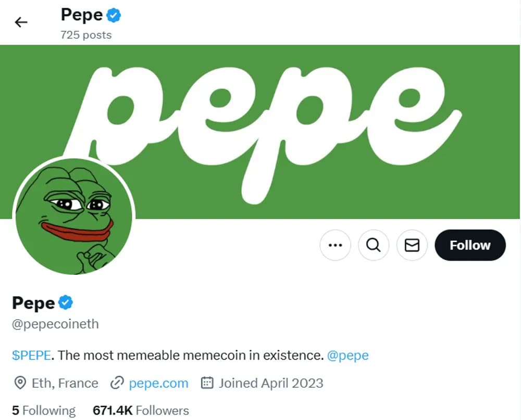Follow the Pepe account
The width and height of the screenshot is (521, 420).
tap(470, 245)
